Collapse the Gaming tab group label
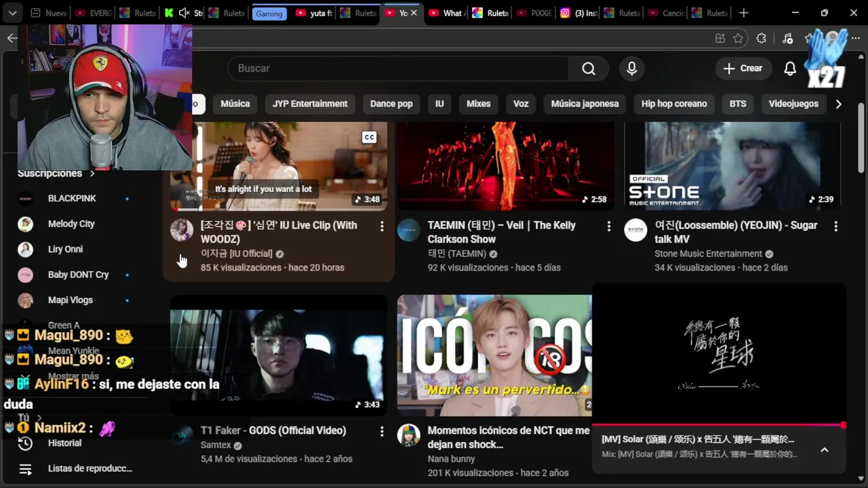868x488 pixels. pos(269,14)
